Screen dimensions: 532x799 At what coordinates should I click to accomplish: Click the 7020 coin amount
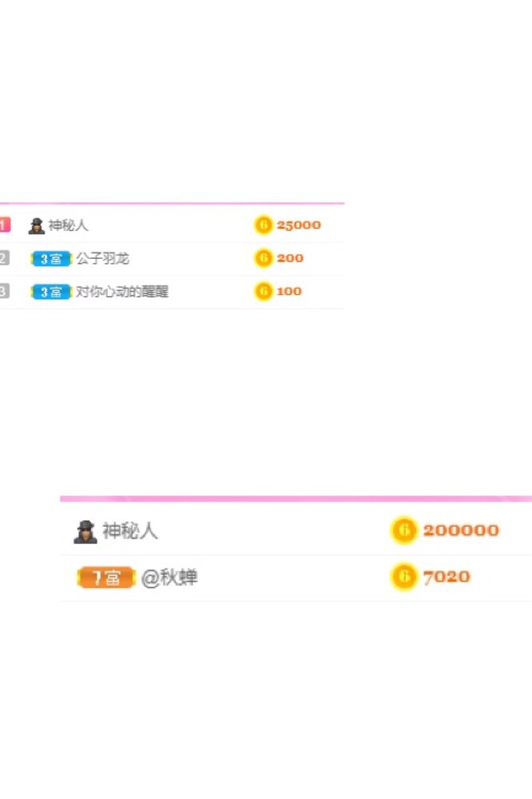pyautogui.click(x=447, y=577)
